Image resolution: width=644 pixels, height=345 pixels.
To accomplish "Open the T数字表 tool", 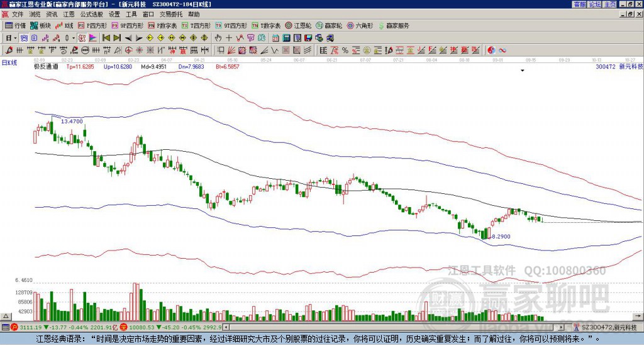I will (x=266, y=25).
